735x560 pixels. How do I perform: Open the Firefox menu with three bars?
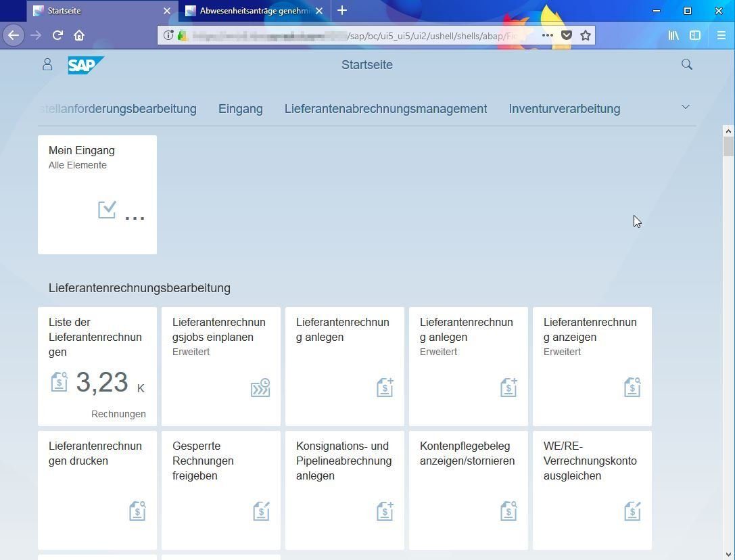721,35
